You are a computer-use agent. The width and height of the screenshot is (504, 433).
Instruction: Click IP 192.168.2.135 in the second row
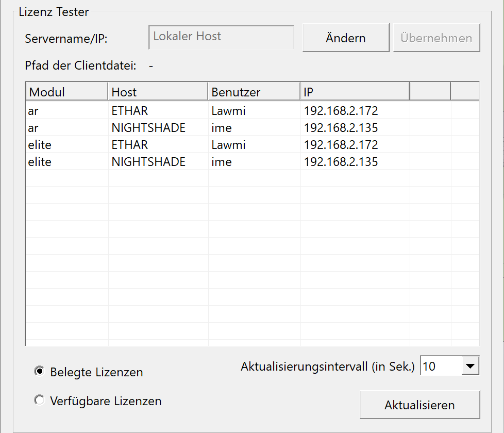[341, 127]
